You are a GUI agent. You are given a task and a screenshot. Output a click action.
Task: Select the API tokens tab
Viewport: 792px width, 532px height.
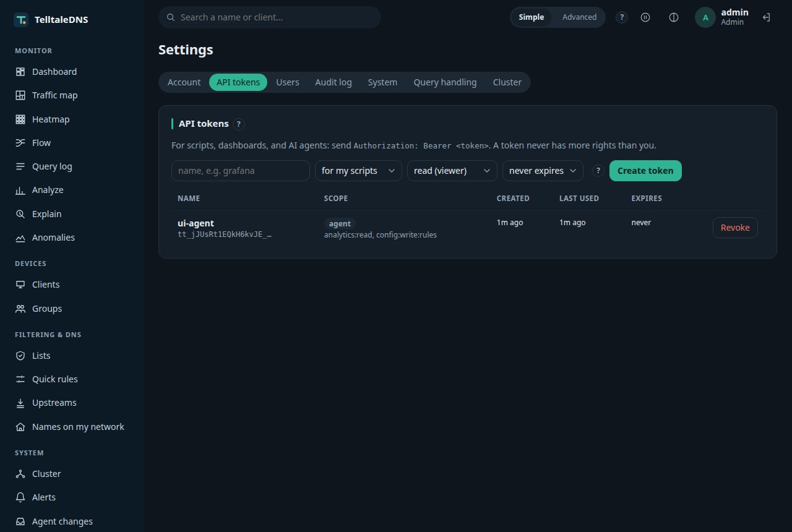pos(238,82)
